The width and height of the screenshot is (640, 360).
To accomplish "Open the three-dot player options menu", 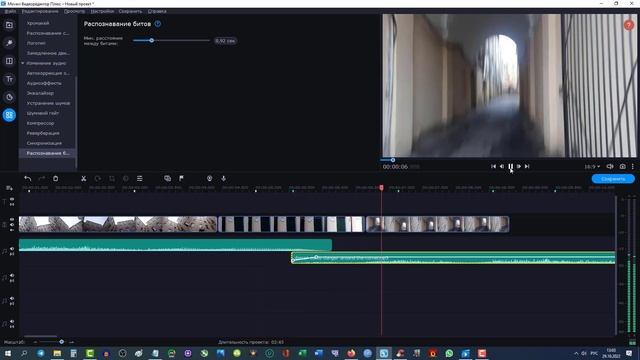I will pyautogui.click(x=633, y=167).
